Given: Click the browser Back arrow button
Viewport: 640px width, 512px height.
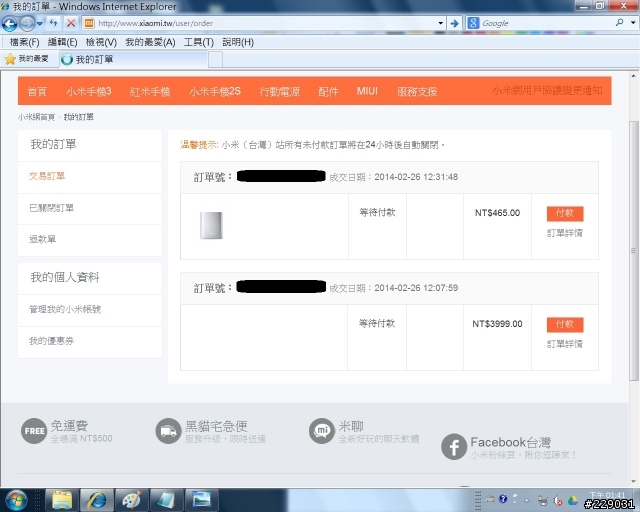Looking at the screenshot, I should pyautogui.click(x=9, y=24).
